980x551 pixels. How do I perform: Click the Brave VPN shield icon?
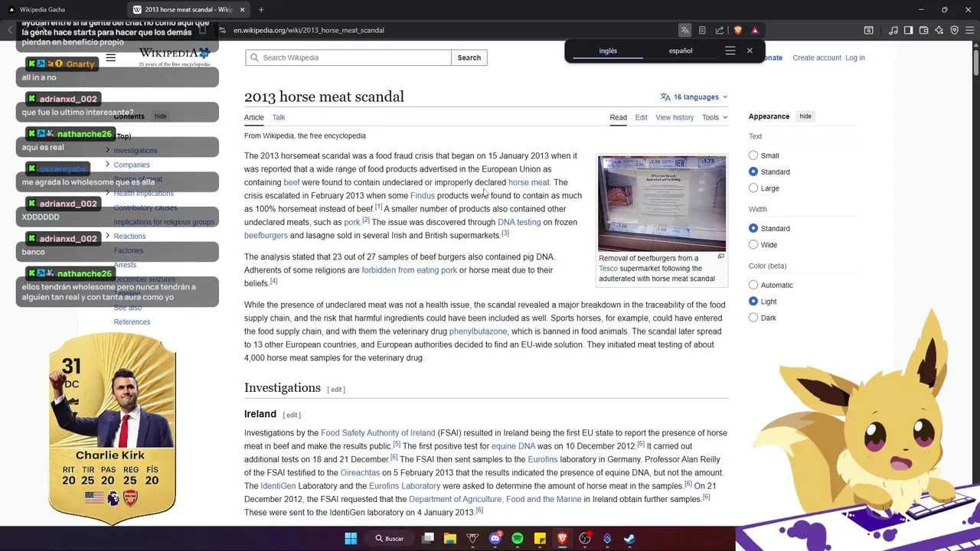(955, 30)
